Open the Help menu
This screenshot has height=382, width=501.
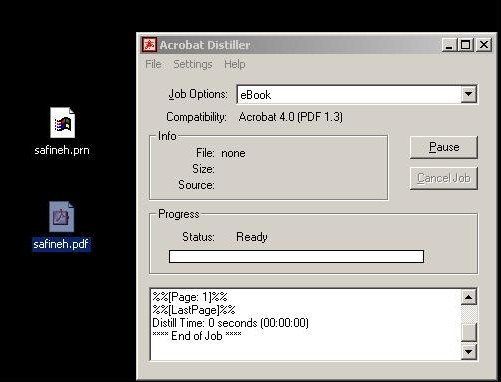pos(235,64)
